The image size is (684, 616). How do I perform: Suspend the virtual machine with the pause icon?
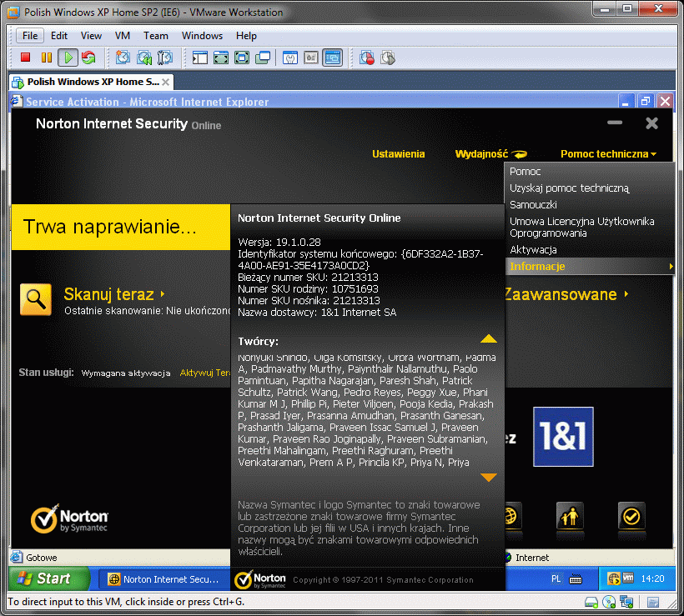[x=47, y=58]
